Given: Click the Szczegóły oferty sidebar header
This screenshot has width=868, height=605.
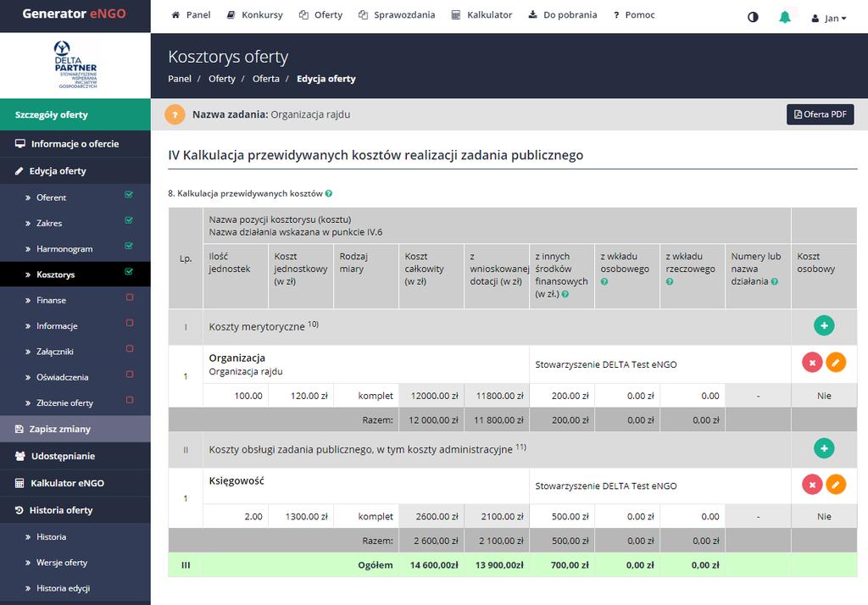Looking at the screenshot, I should (75, 114).
